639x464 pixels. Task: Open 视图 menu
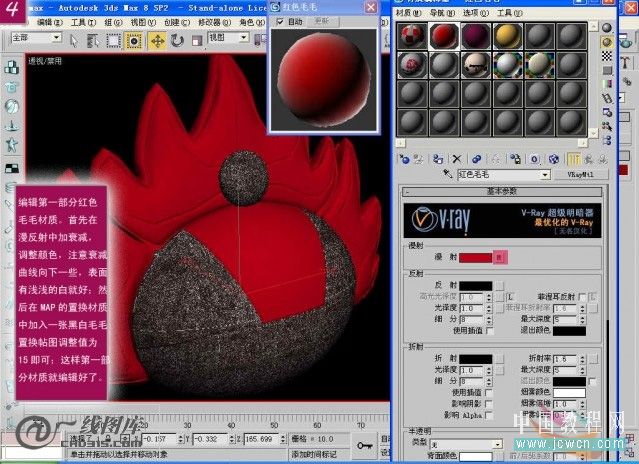coord(143,22)
